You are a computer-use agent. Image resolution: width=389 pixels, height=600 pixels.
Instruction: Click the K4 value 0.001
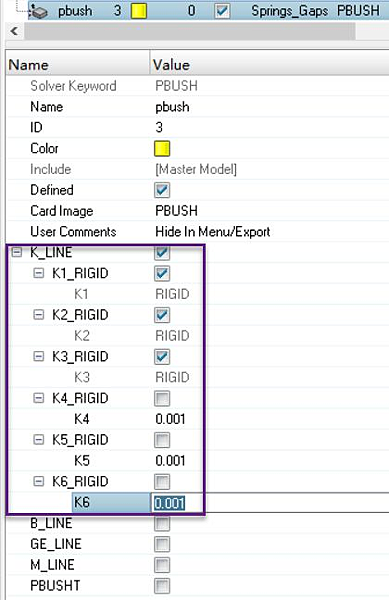pyautogui.click(x=170, y=419)
